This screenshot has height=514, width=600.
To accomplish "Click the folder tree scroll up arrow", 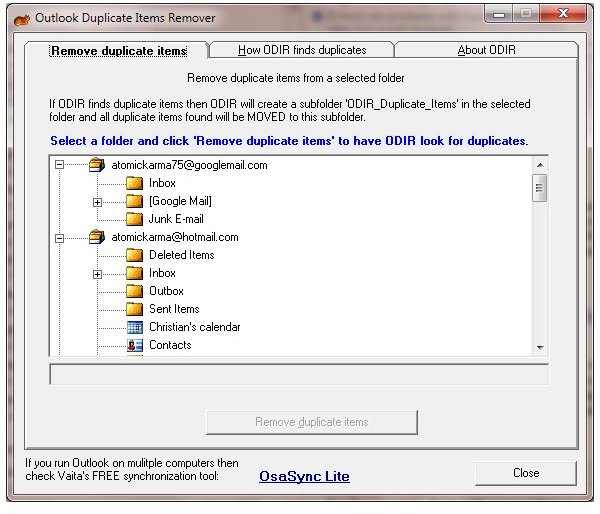I will pos(540,165).
